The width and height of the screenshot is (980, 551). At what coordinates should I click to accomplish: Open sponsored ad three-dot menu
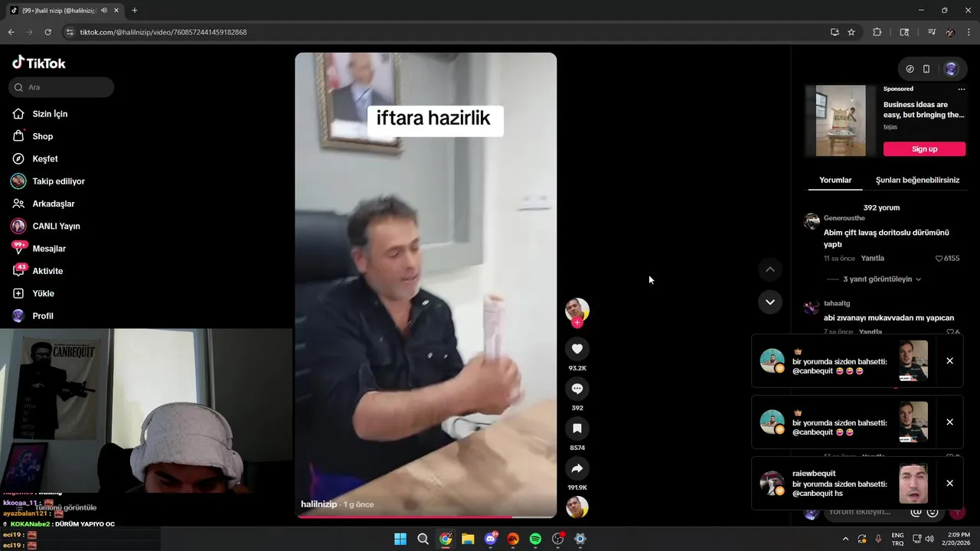(962, 90)
